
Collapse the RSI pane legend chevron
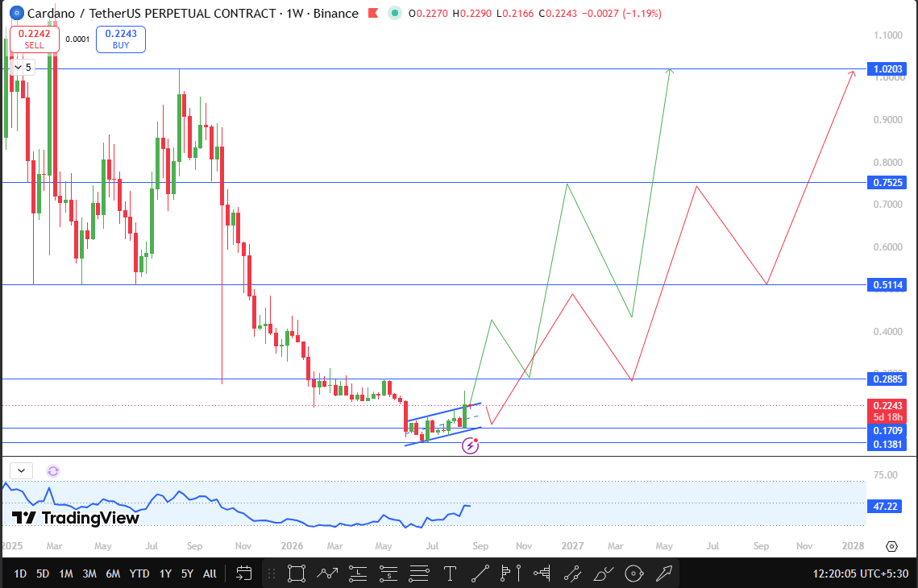coord(22,470)
